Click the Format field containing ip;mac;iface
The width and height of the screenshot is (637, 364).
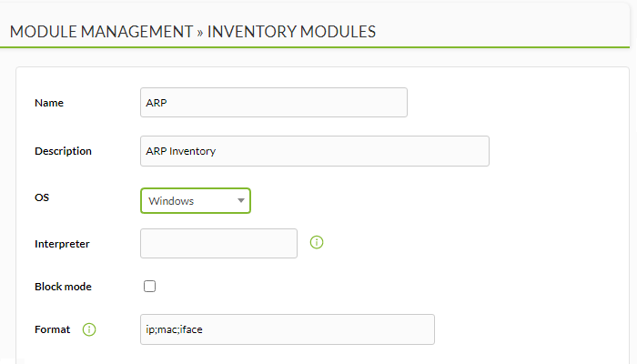click(x=288, y=329)
